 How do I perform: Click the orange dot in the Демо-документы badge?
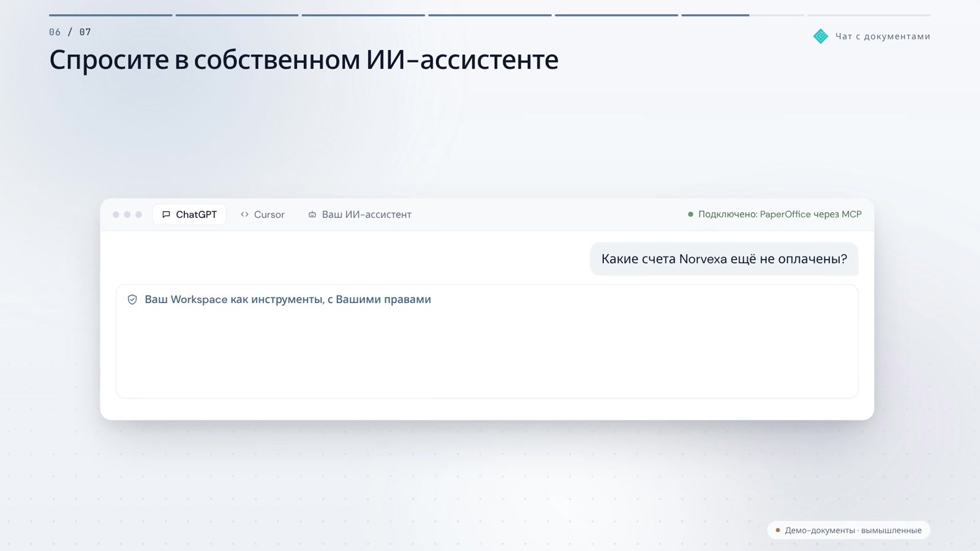pos(778,530)
